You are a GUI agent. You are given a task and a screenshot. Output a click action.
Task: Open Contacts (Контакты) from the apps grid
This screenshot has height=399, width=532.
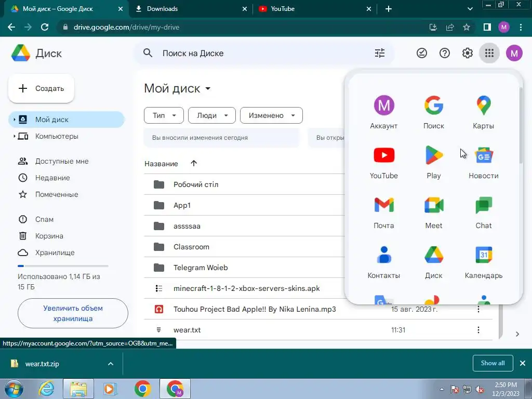click(384, 262)
